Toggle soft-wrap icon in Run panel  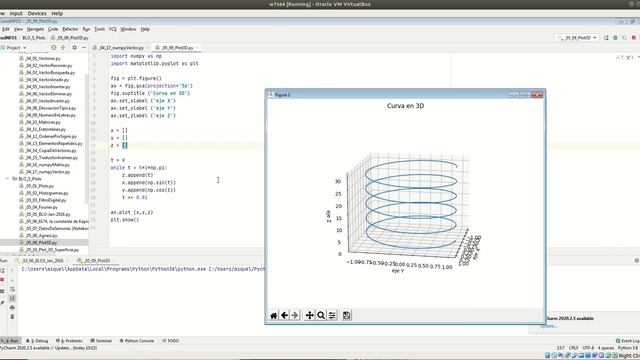point(12,289)
